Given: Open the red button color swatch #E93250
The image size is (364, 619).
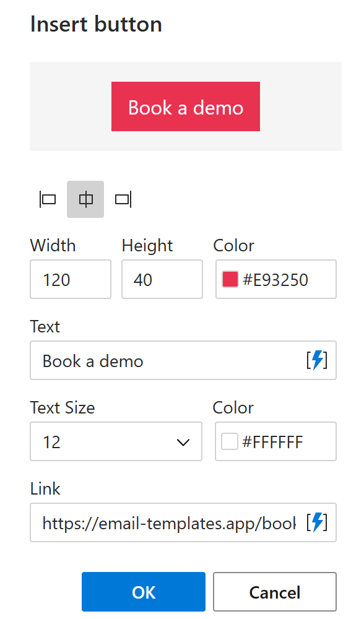Looking at the screenshot, I should (x=230, y=279).
